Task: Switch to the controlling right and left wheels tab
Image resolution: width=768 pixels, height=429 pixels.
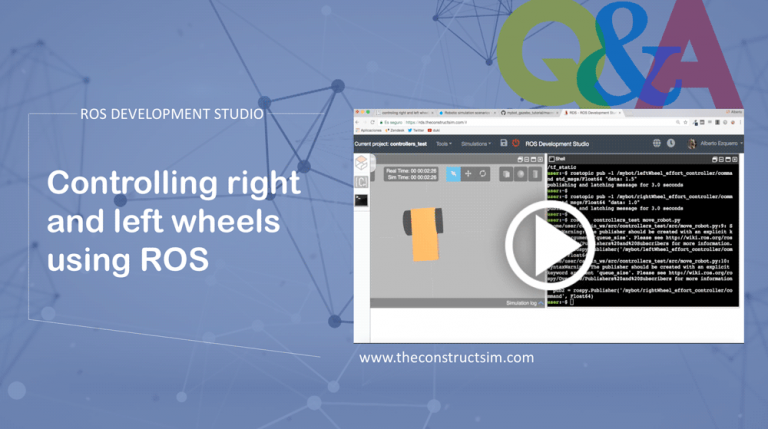Action: [405, 113]
